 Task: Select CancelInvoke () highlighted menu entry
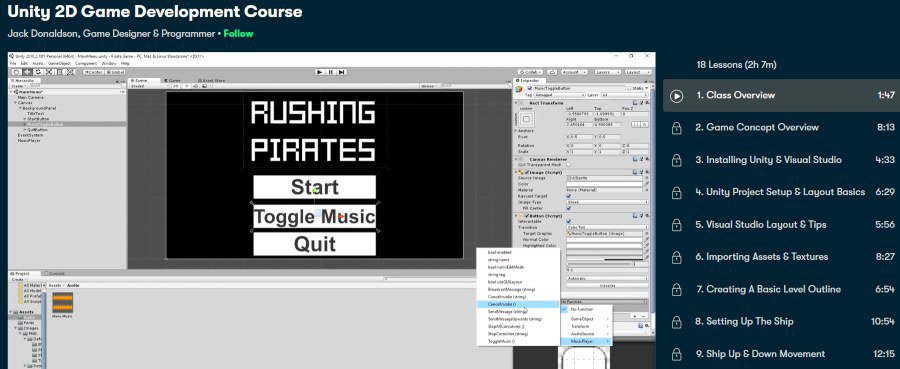(x=518, y=304)
